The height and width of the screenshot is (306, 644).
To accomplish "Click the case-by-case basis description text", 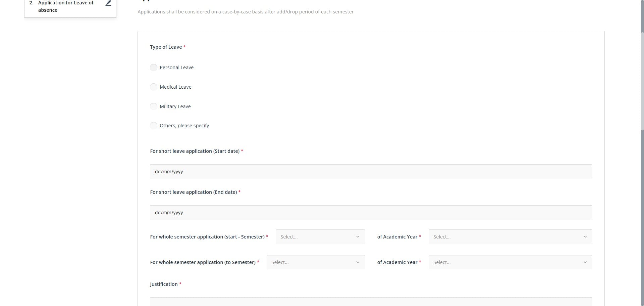I will (x=246, y=12).
